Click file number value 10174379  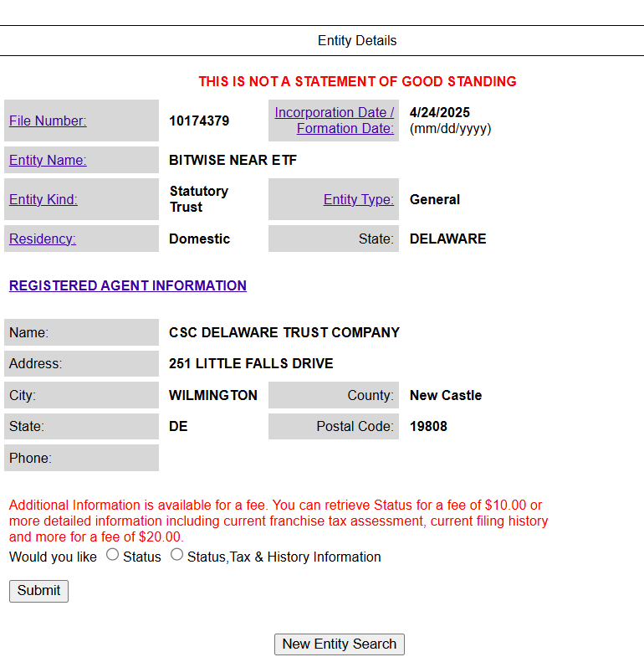pos(199,121)
